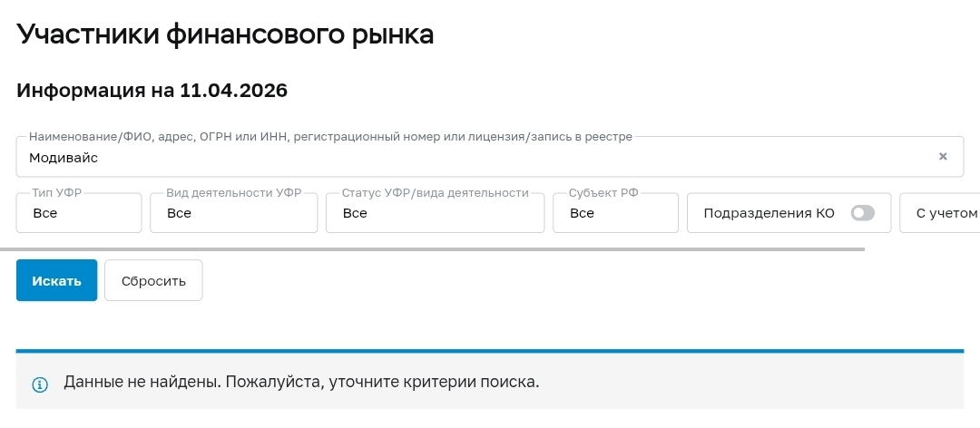Click the Статус УФР/вида деятельности field label
This screenshot has width=980, height=428.
(435, 193)
